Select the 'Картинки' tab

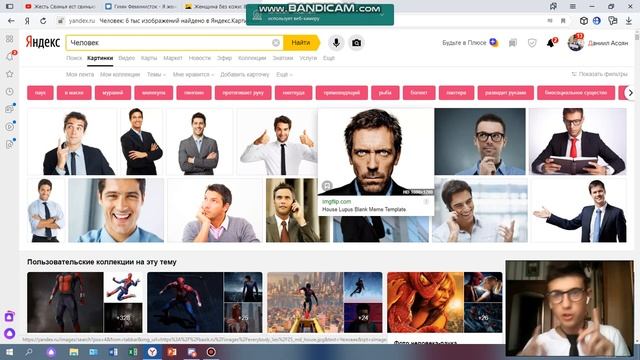point(100,58)
